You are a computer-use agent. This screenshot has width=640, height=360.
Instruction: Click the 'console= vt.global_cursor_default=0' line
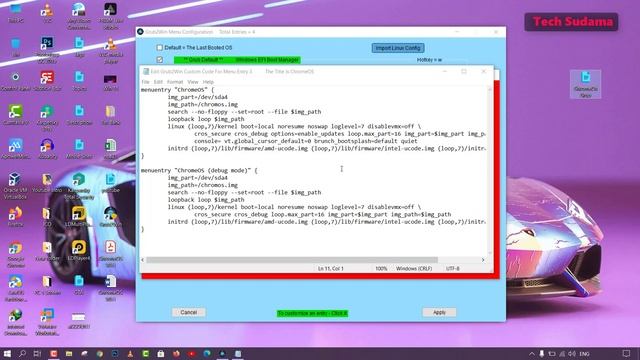click(x=306, y=141)
